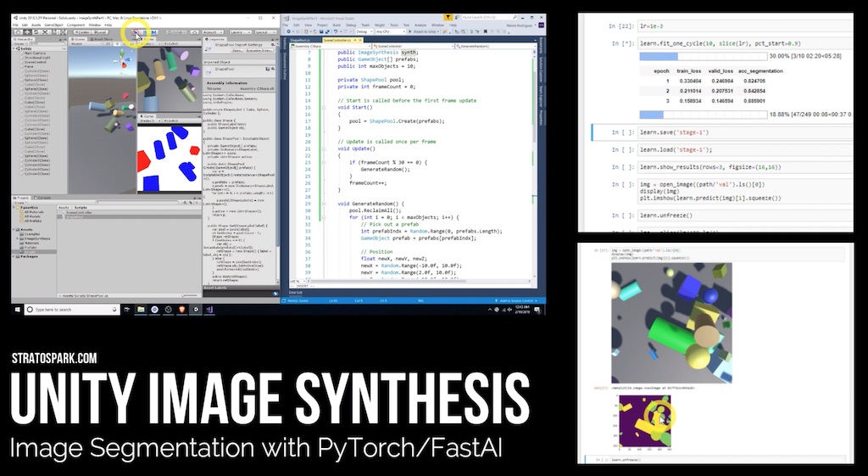The height and width of the screenshot is (476, 868).
Task: Switch to the Asset Store tab in Unity
Action: 101,39
